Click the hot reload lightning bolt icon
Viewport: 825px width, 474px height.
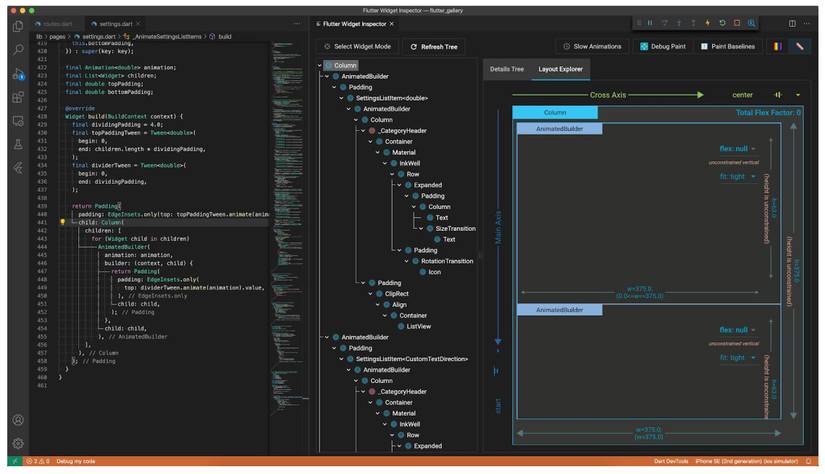coord(708,23)
